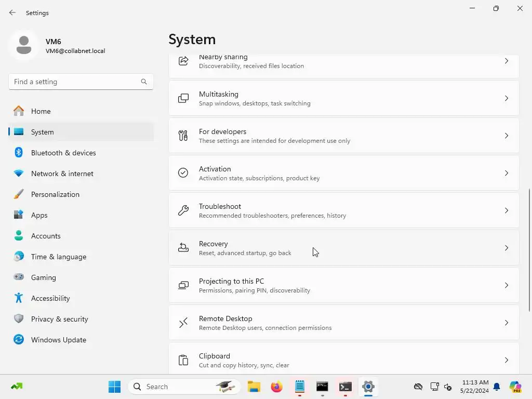Click the muted volume tray icon
Viewport: 532px width, 399px height.
[448, 387]
